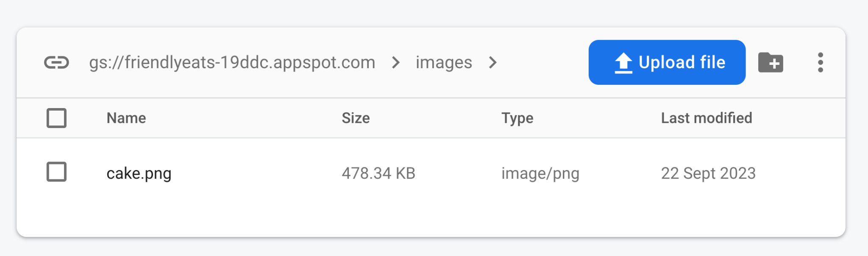Open the three-dot more options menu
The width and height of the screenshot is (868, 256).
click(x=821, y=63)
